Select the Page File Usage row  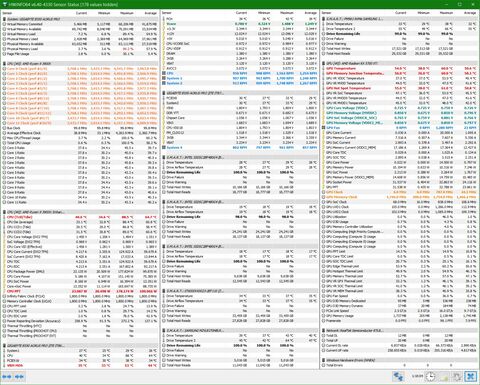[80, 54]
